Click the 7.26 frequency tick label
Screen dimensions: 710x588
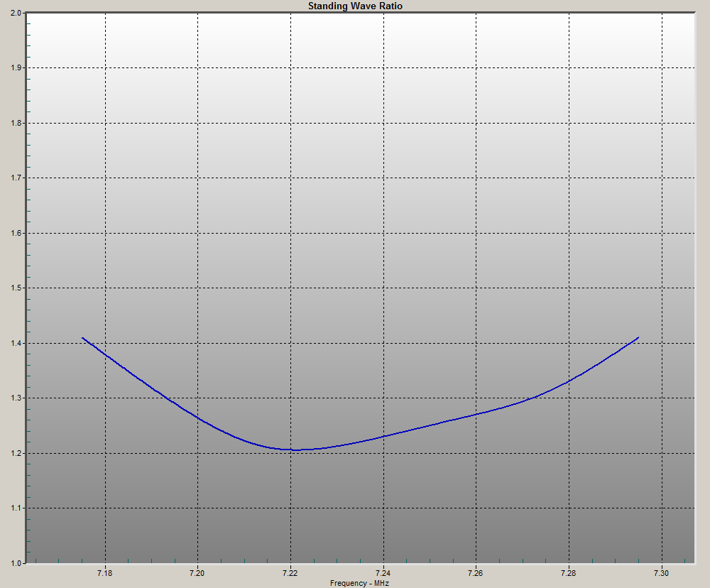point(476,573)
